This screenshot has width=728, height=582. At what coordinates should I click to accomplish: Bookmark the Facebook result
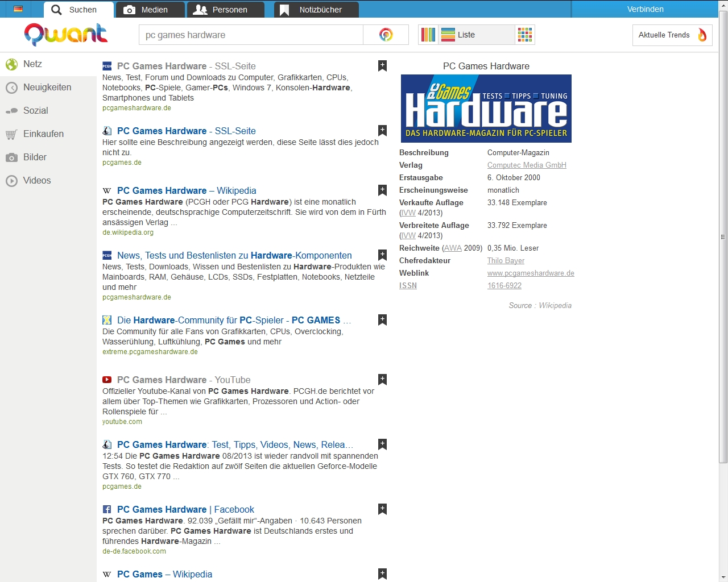coord(383,509)
